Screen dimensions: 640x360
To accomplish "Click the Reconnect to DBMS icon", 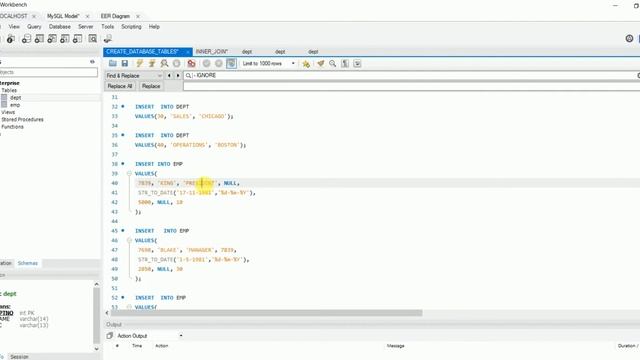I will [108, 39].
